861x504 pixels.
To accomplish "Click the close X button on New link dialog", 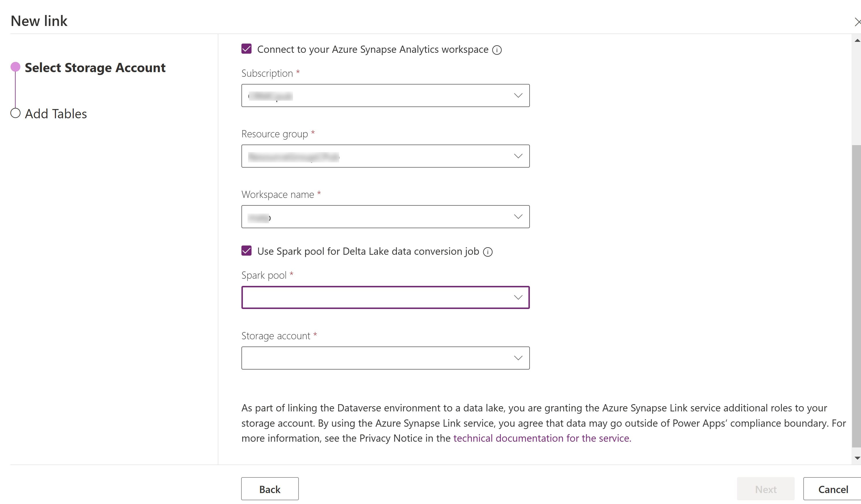I will point(858,22).
